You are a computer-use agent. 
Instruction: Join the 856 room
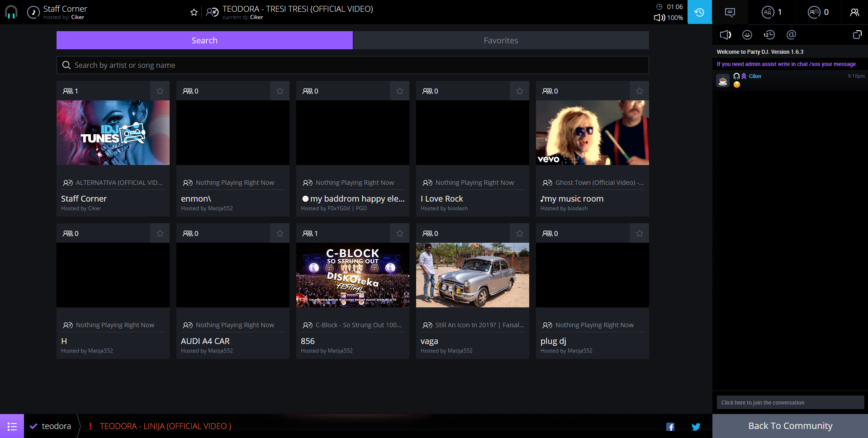click(x=308, y=341)
